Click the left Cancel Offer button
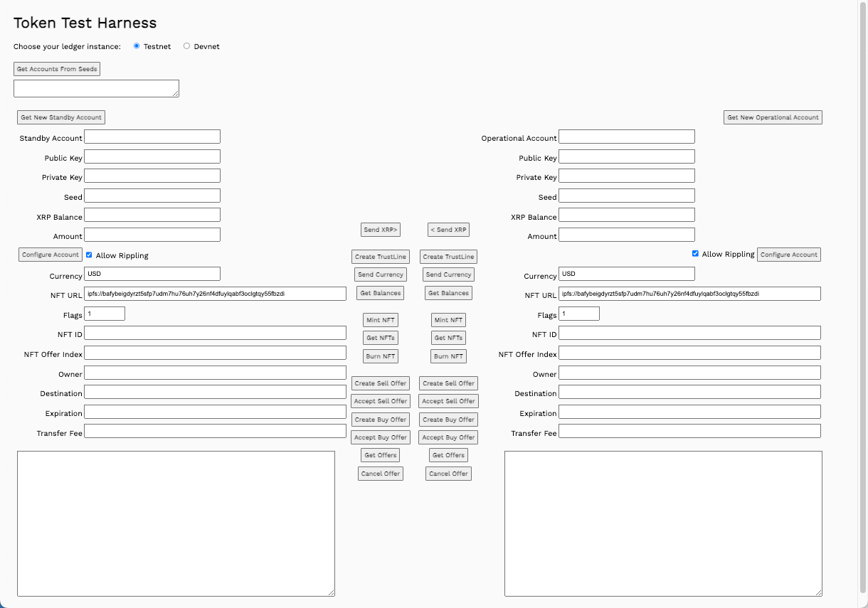Viewport: 868px width, 608px height. pyautogui.click(x=380, y=473)
